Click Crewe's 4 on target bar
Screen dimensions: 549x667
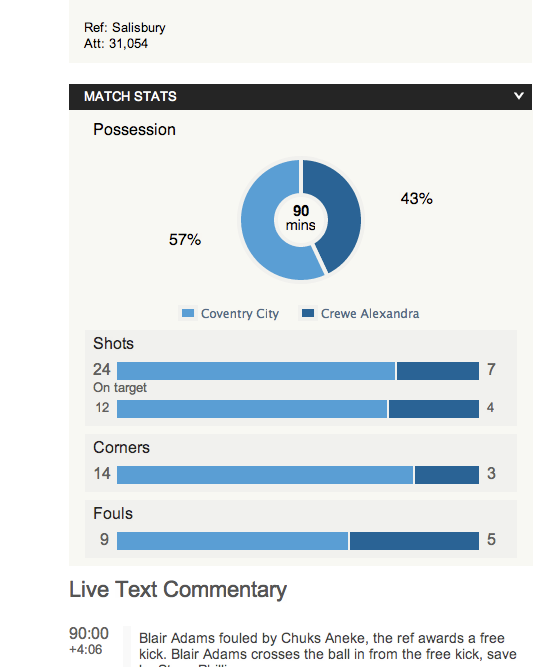tap(434, 409)
